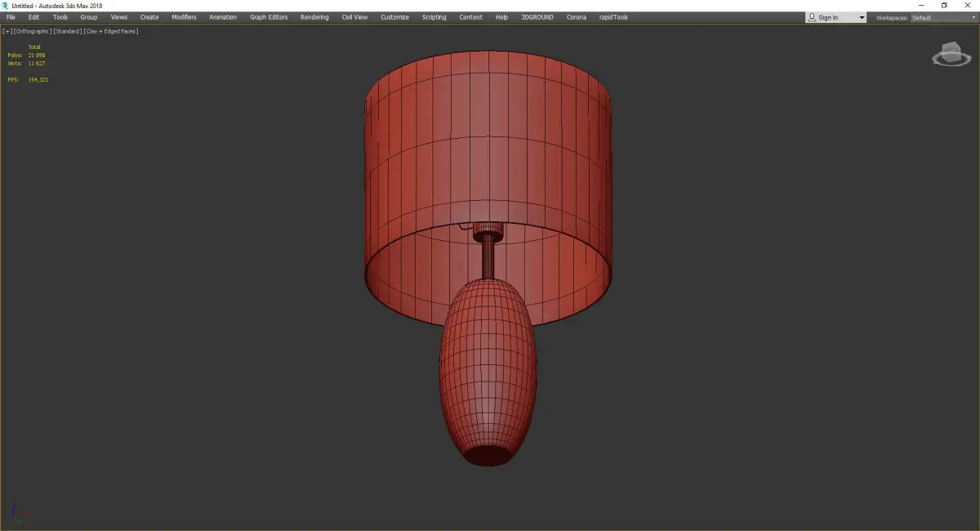This screenshot has height=531, width=980.
Task: Open the Create menu
Action: [149, 17]
